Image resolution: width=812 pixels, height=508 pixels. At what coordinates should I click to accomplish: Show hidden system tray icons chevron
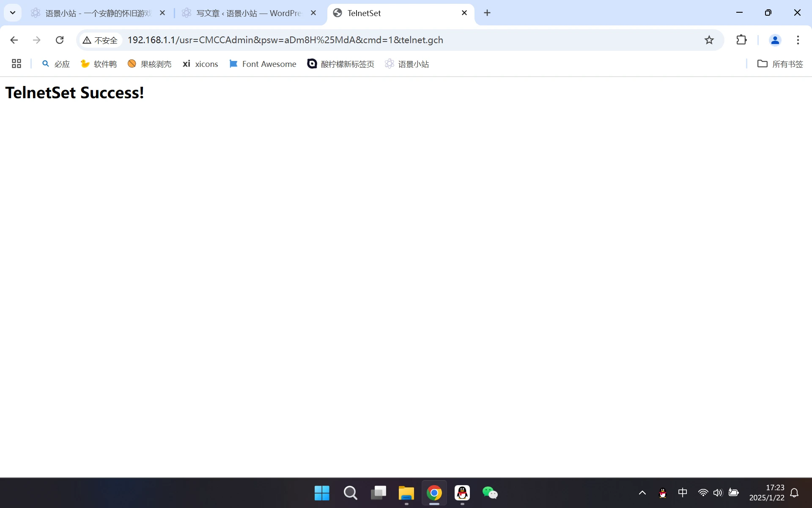pos(642,493)
